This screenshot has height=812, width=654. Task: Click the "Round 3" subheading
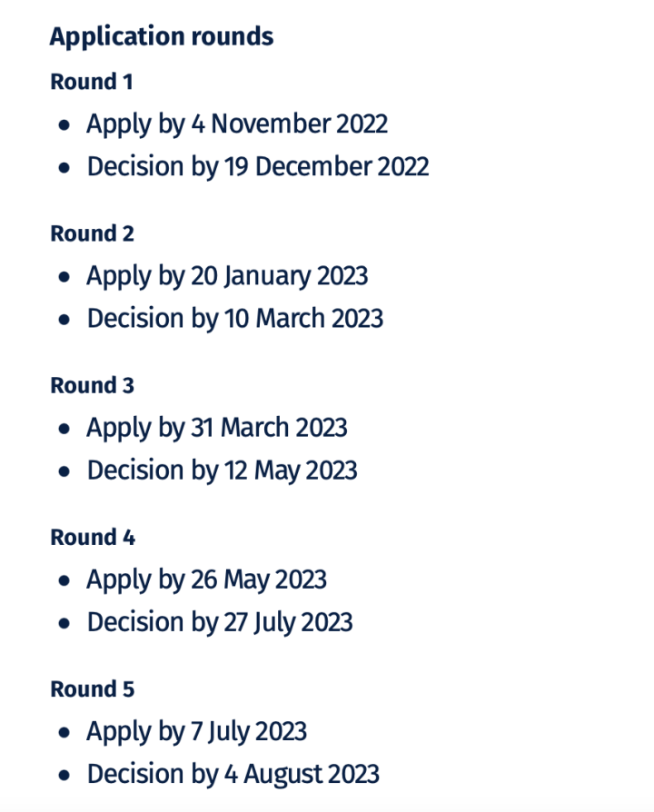[x=92, y=385]
